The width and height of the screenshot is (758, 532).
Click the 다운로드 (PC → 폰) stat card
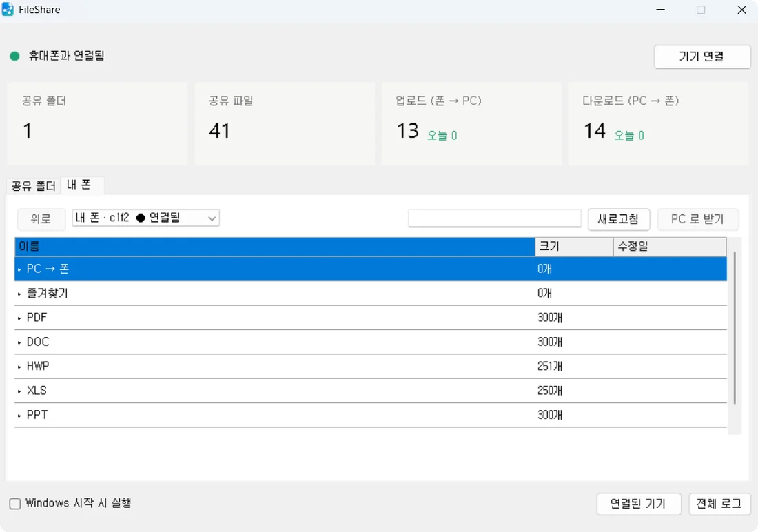659,123
